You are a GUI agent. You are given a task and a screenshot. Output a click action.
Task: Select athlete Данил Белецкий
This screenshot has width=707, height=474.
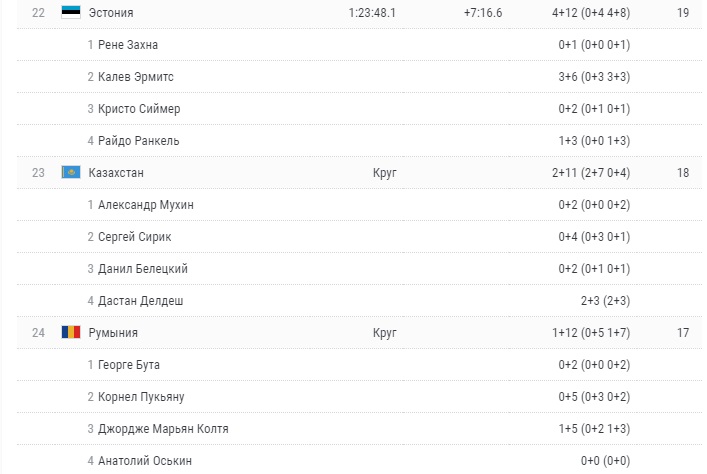pyautogui.click(x=143, y=269)
